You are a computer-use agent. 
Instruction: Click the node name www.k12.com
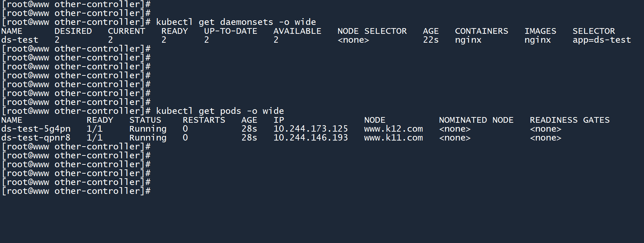tap(393, 129)
